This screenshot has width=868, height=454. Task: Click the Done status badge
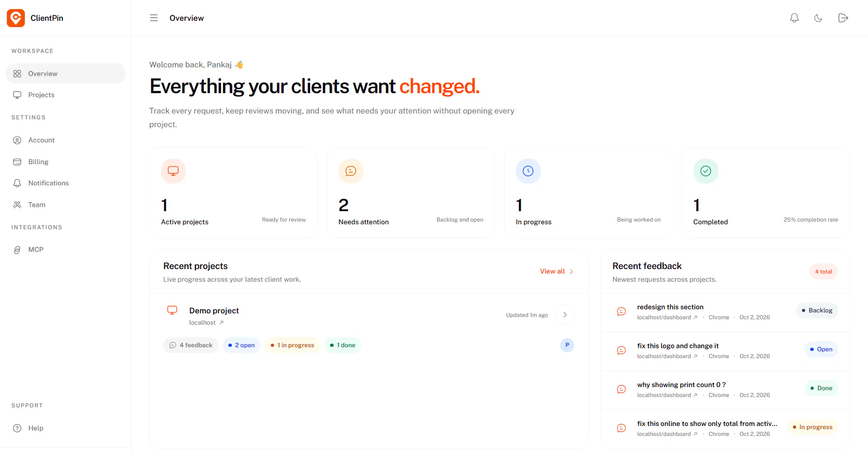[x=821, y=388]
